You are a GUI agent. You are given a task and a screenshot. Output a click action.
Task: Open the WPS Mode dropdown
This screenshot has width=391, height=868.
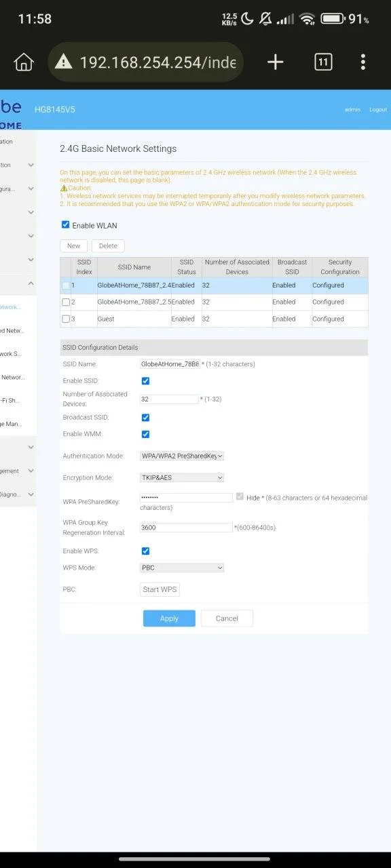tap(182, 568)
